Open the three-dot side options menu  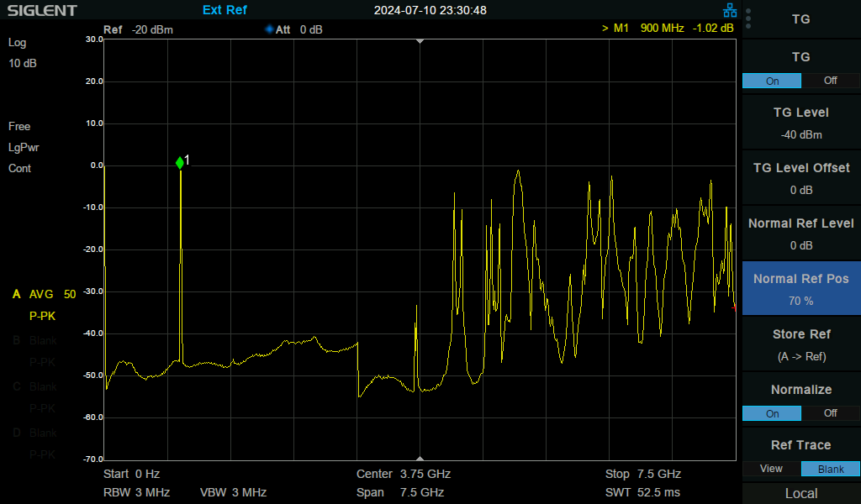[747, 18]
